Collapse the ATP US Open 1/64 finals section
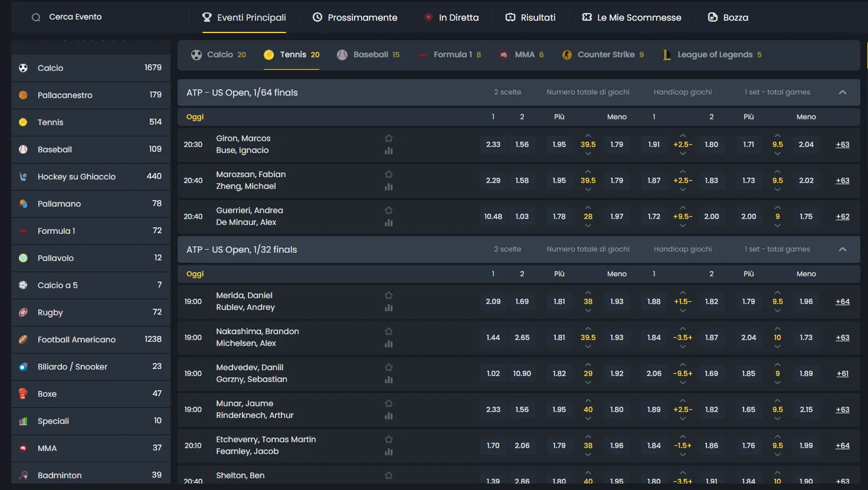Viewport: 868px width, 490px height. coord(842,93)
